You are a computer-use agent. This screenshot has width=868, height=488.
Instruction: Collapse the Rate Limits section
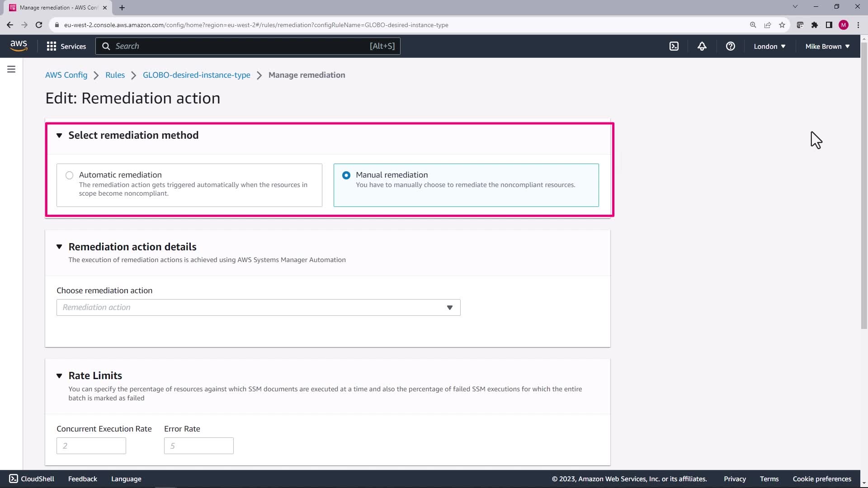tap(59, 375)
